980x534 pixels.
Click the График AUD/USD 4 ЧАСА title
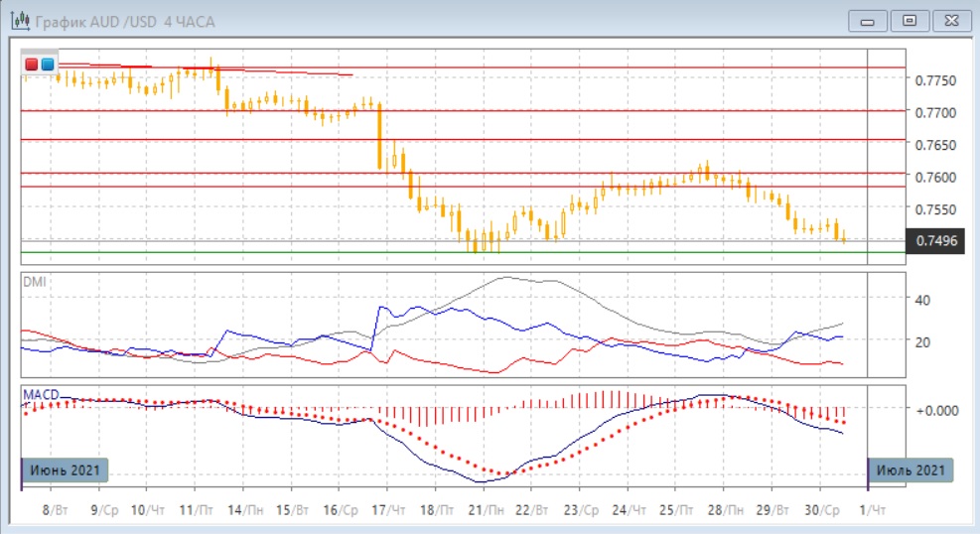tap(124, 21)
